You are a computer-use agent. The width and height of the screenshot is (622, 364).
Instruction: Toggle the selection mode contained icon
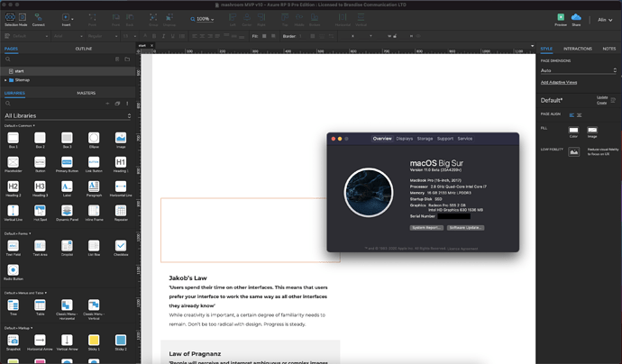(x=23, y=17)
